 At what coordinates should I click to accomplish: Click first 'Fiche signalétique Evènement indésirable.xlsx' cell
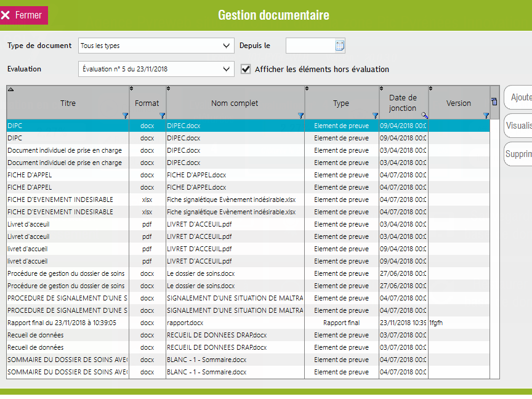235,199
